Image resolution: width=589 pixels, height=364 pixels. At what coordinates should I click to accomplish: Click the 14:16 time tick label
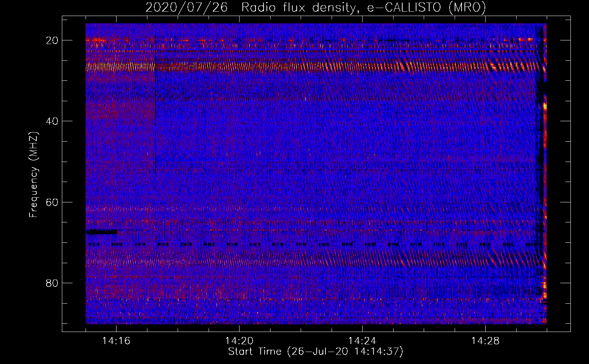(116, 341)
